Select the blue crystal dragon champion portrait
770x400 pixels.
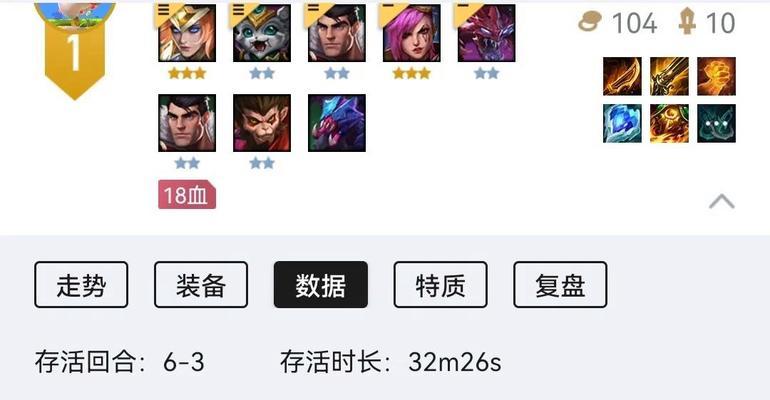pyautogui.click(x=337, y=123)
